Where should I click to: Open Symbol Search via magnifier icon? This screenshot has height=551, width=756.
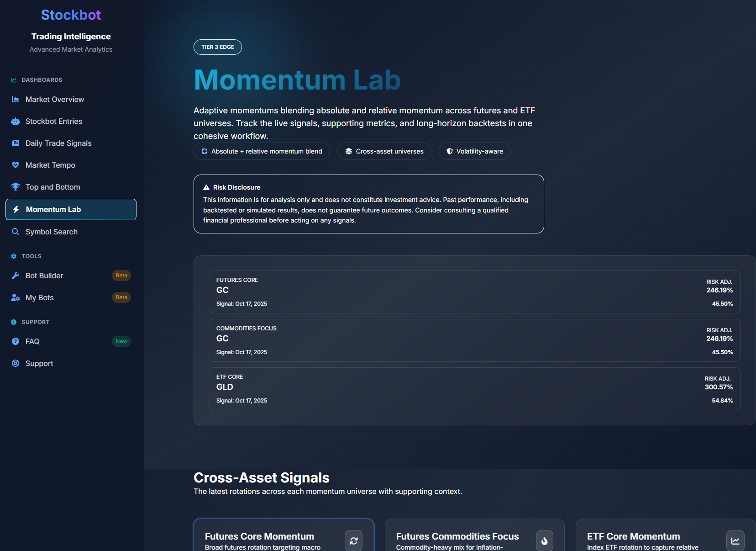pyautogui.click(x=15, y=232)
